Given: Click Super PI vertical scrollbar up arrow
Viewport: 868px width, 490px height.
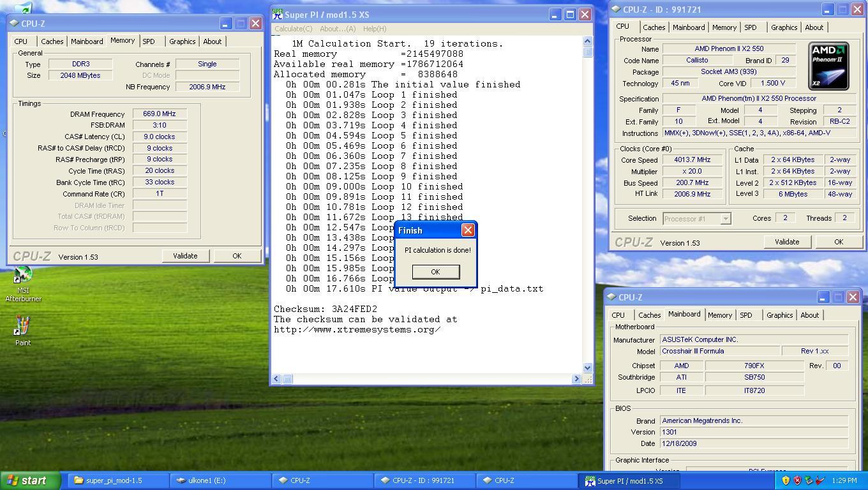Looking at the screenshot, I should click(x=587, y=41).
